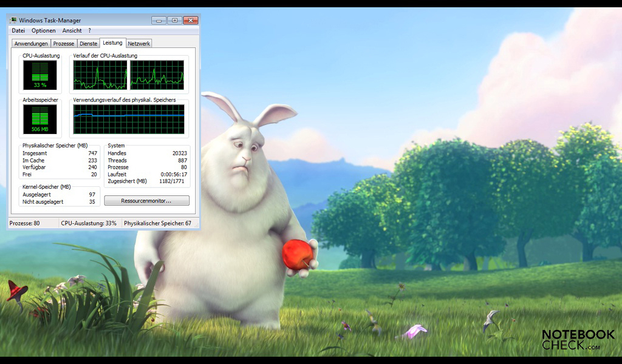Click the 'Windows Task-Manager' title text
Image resolution: width=622 pixels, height=364 pixels.
click(50, 20)
